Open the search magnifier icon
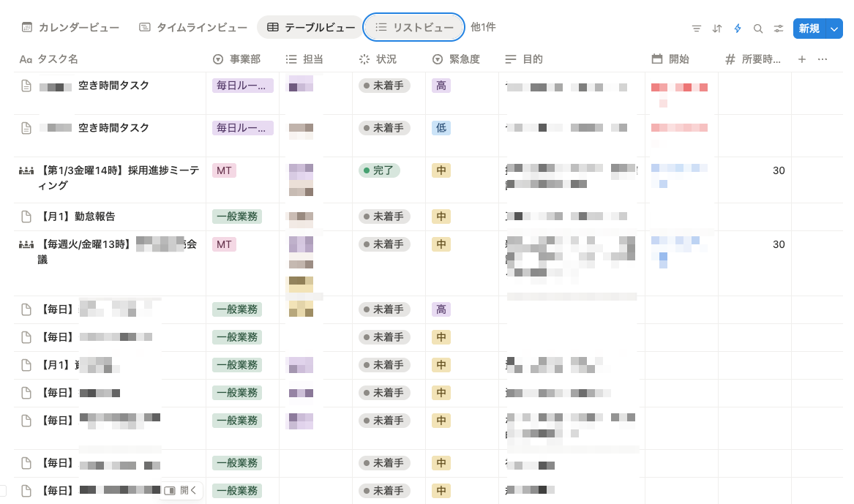Image resolution: width=854 pixels, height=504 pixels. pyautogui.click(x=757, y=29)
